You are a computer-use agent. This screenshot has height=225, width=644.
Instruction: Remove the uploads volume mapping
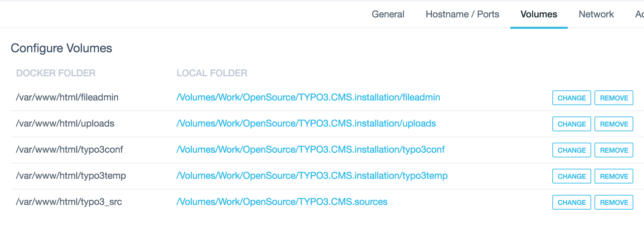coord(614,124)
